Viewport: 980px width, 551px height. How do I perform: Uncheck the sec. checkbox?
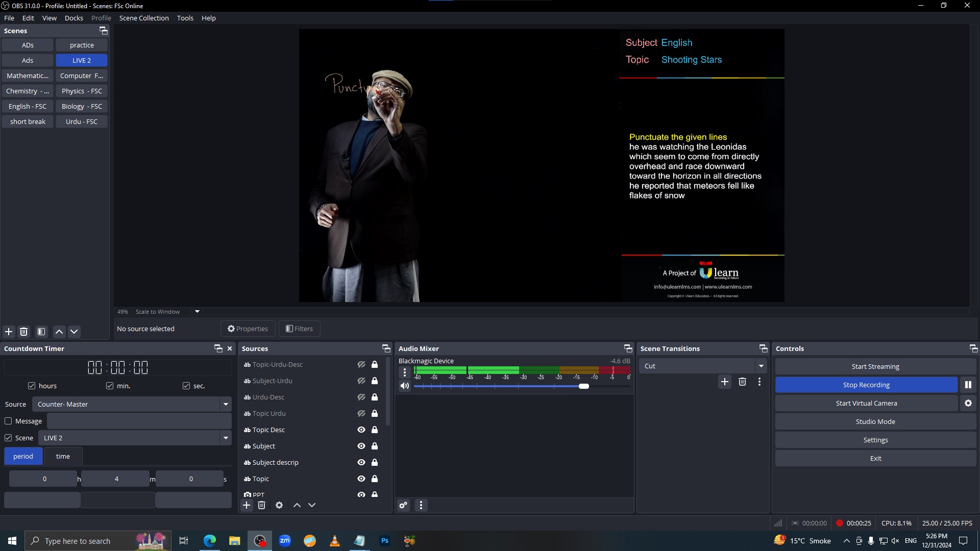(x=186, y=386)
